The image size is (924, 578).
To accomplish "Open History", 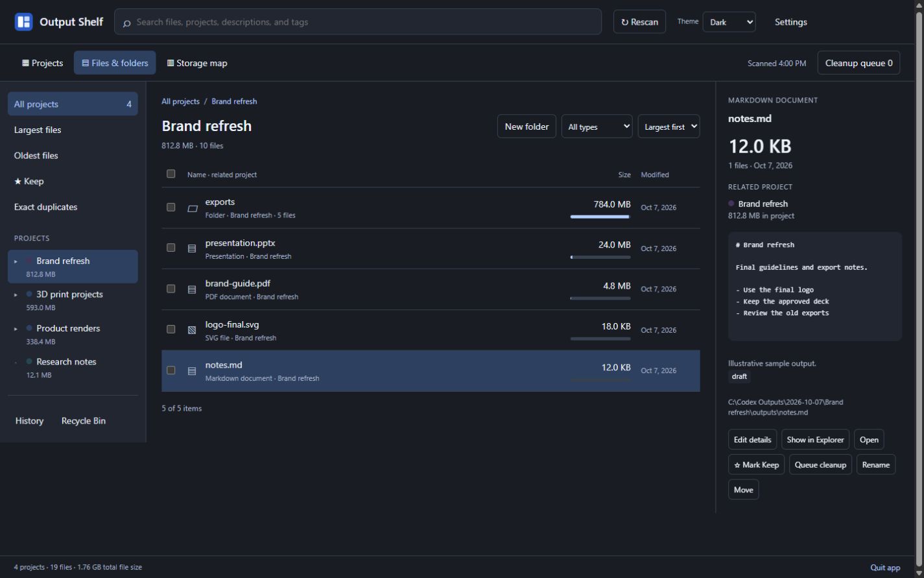I will point(29,421).
